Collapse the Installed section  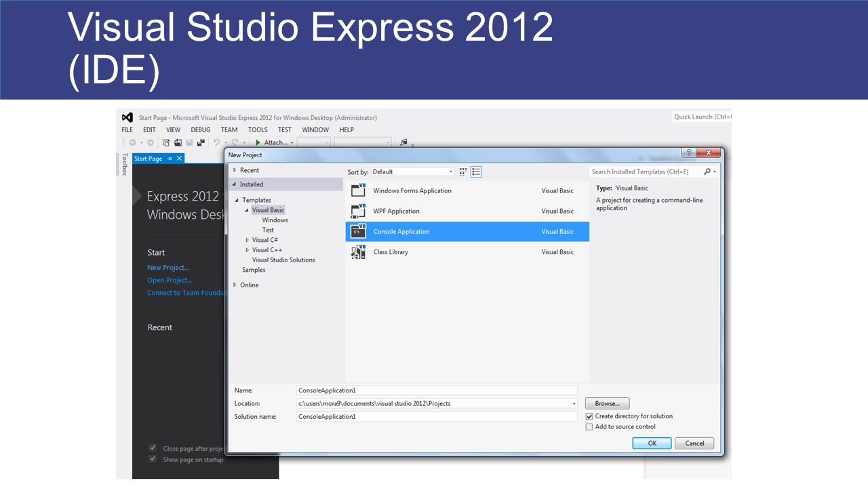tap(235, 184)
